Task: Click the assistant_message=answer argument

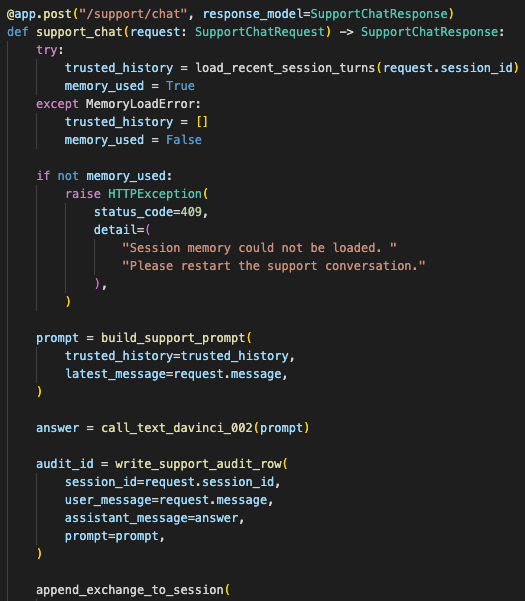Action: [151, 518]
